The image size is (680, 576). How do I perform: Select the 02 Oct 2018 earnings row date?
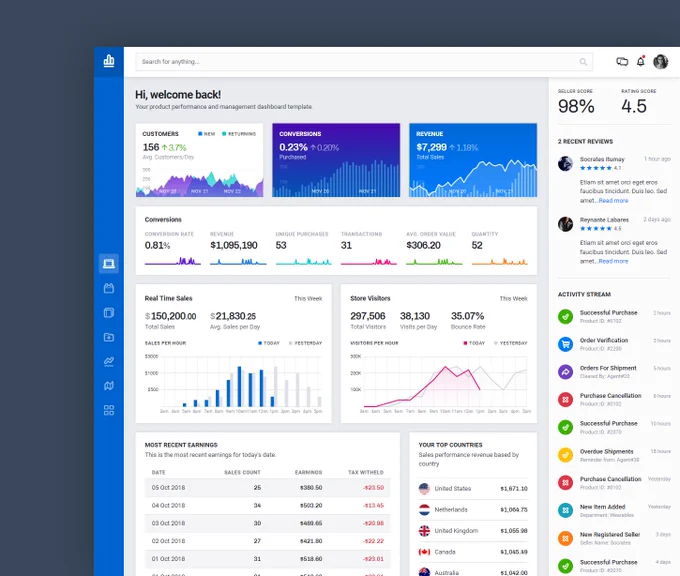[168, 541]
